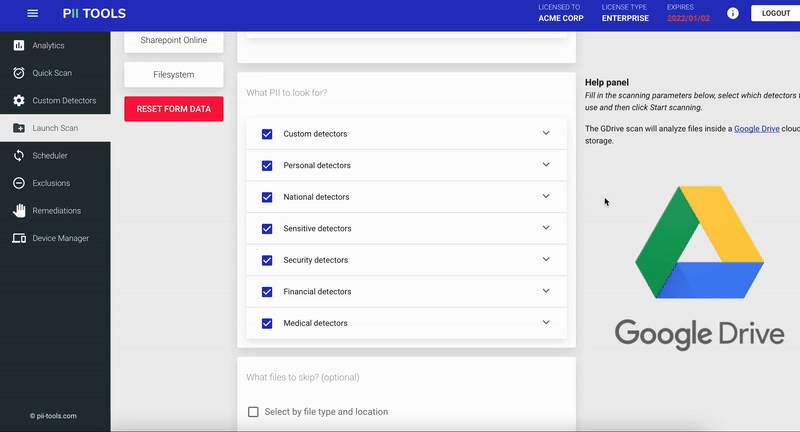Image resolution: width=800 pixels, height=432 pixels.
Task: Click the Analytics bar chart icon
Action: 19,45
